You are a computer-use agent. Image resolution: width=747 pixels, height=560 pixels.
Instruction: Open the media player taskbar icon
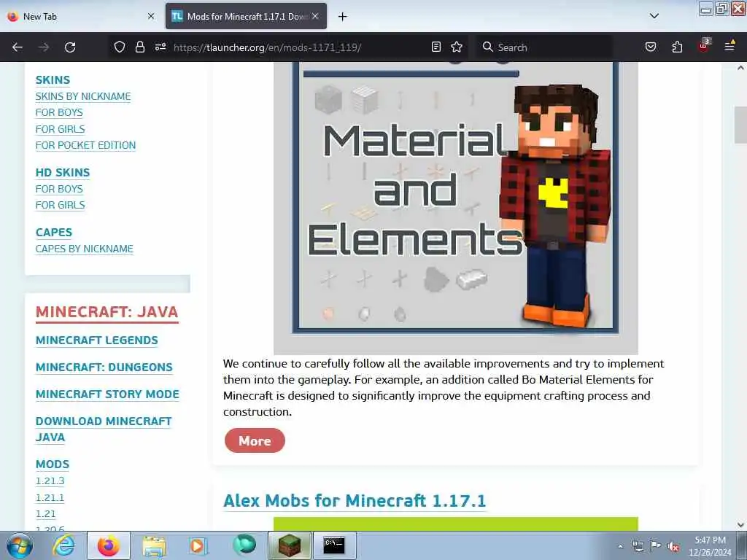tap(197, 545)
